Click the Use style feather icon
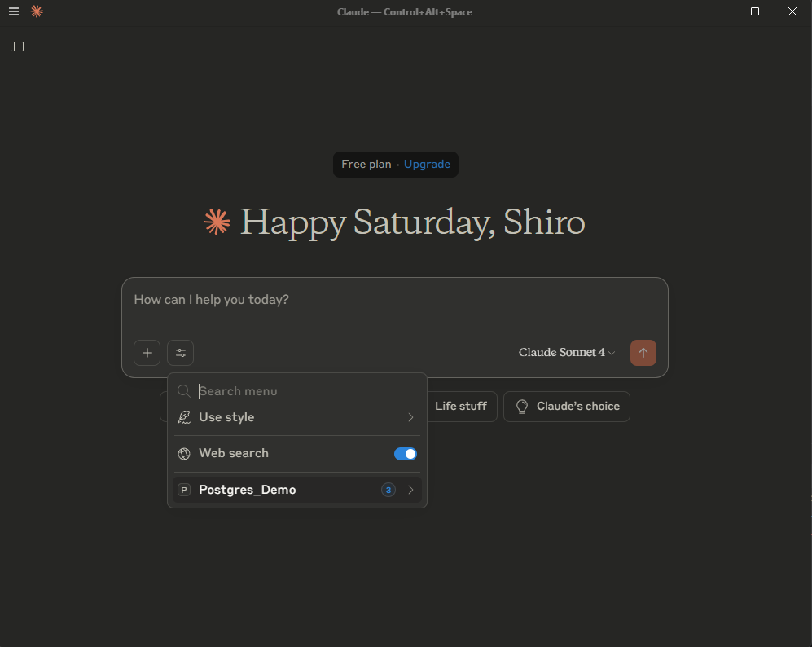Screen dimensions: 812x647 pos(184,417)
